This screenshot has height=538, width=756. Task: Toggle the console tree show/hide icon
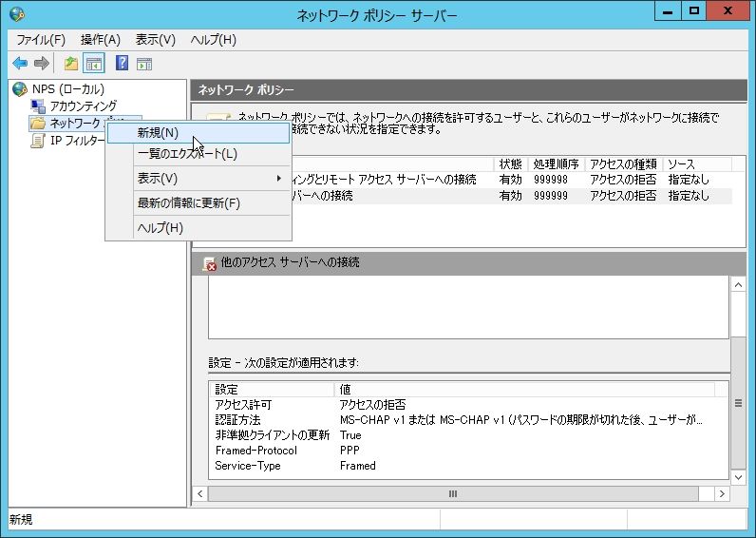pyautogui.click(x=94, y=63)
